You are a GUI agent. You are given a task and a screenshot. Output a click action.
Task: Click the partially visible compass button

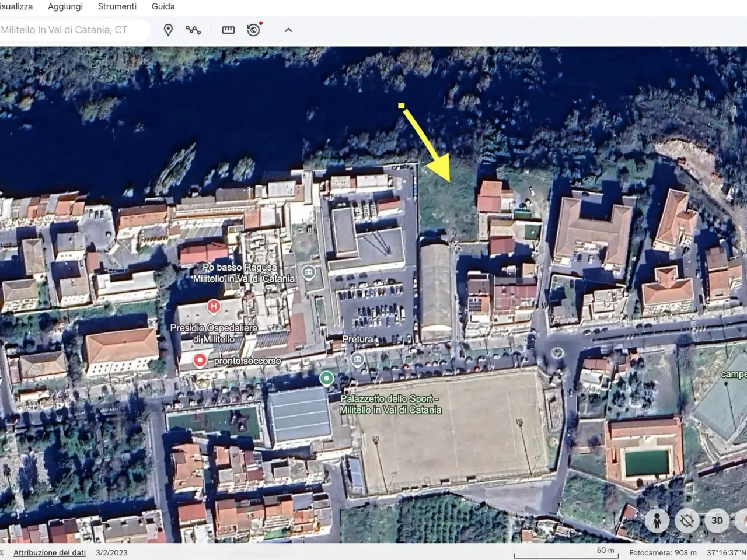[x=742, y=520]
